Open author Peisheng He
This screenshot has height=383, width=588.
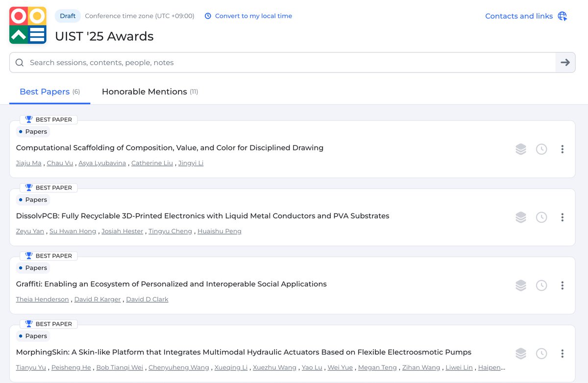71,367
